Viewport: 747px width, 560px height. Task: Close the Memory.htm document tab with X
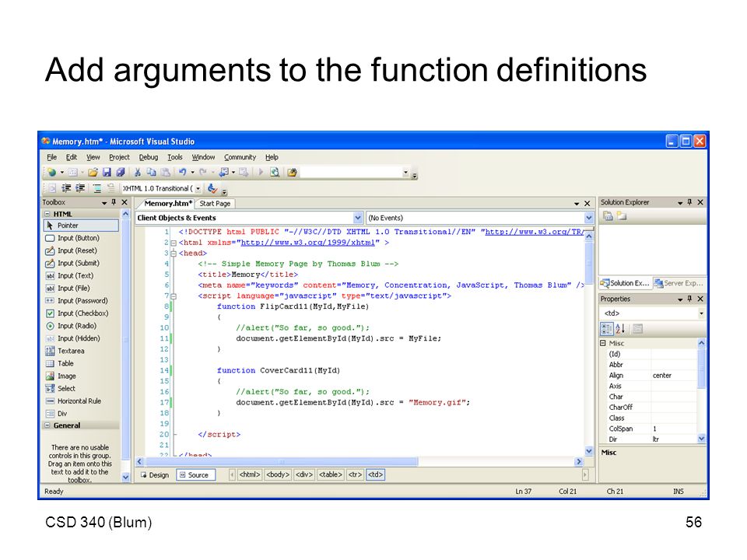click(587, 203)
